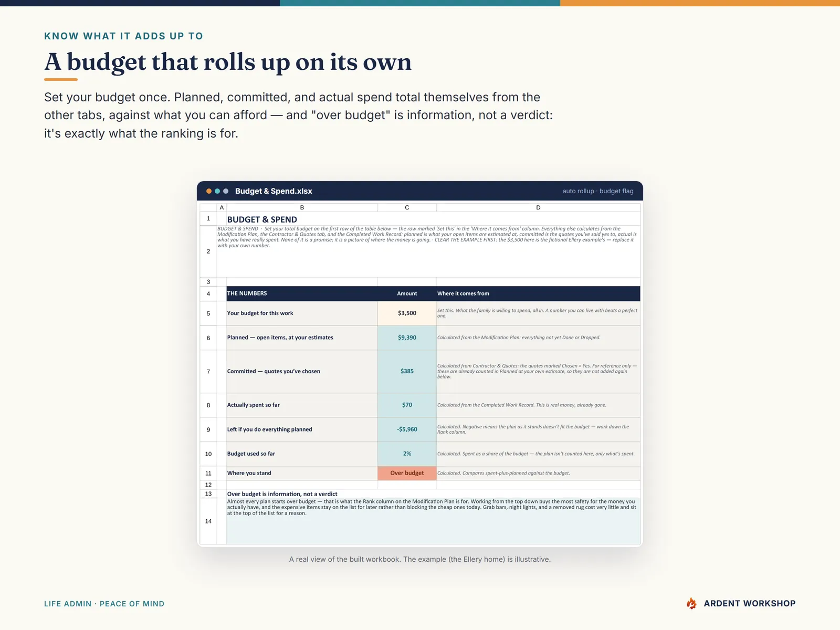Click the $70 actual spend cell
Image resolution: width=840 pixels, height=630 pixels.
pyautogui.click(x=407, y=405)
